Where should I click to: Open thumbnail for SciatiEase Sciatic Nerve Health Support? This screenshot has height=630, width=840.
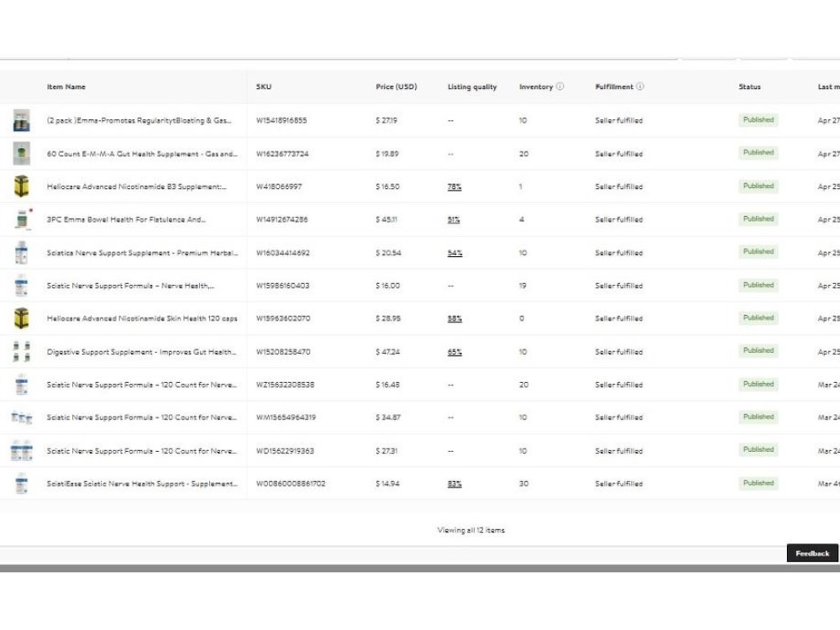point(22,484)
